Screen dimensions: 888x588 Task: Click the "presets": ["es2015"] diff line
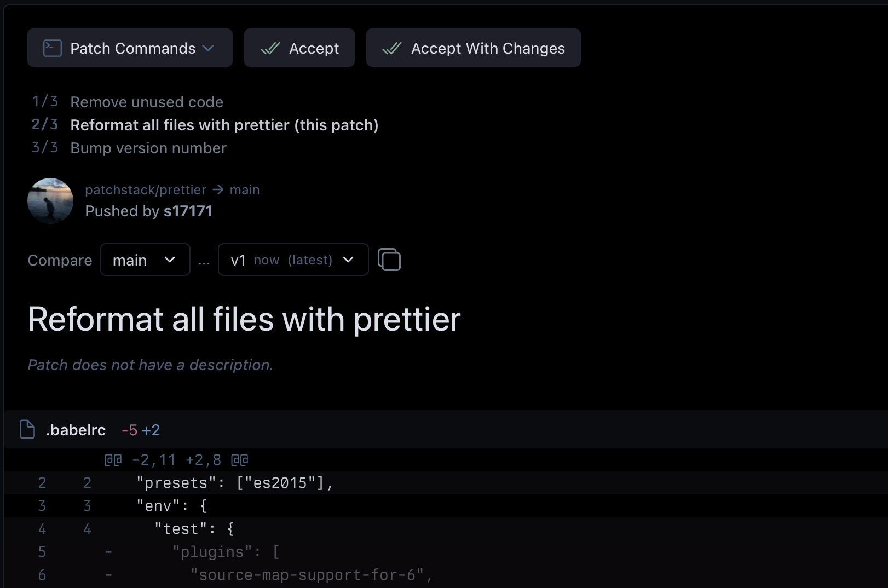click(446, 483)
